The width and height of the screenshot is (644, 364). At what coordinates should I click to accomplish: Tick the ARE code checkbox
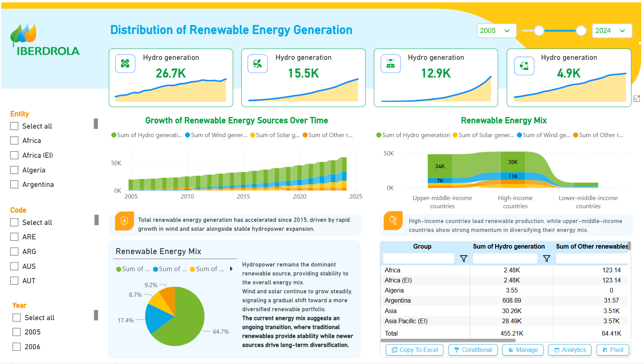(x=14, y=237)
